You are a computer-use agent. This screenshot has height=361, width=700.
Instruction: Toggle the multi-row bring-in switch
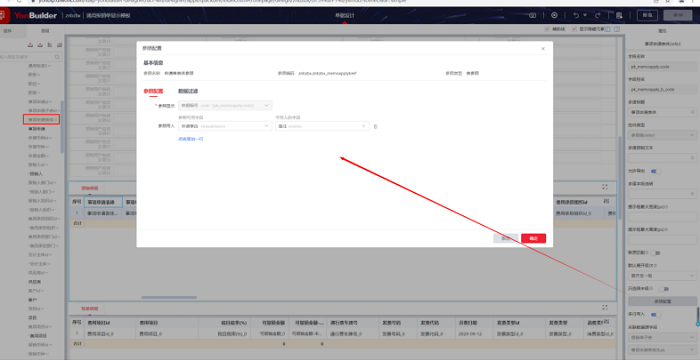point(655,314)
